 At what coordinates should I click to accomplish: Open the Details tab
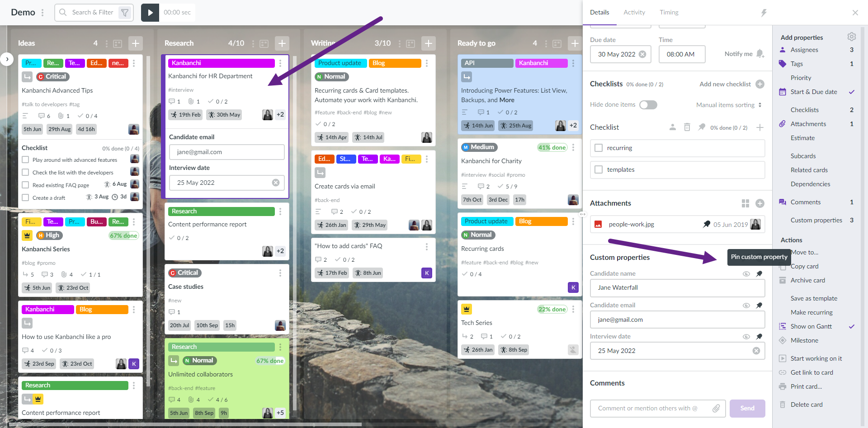point(599,13)
